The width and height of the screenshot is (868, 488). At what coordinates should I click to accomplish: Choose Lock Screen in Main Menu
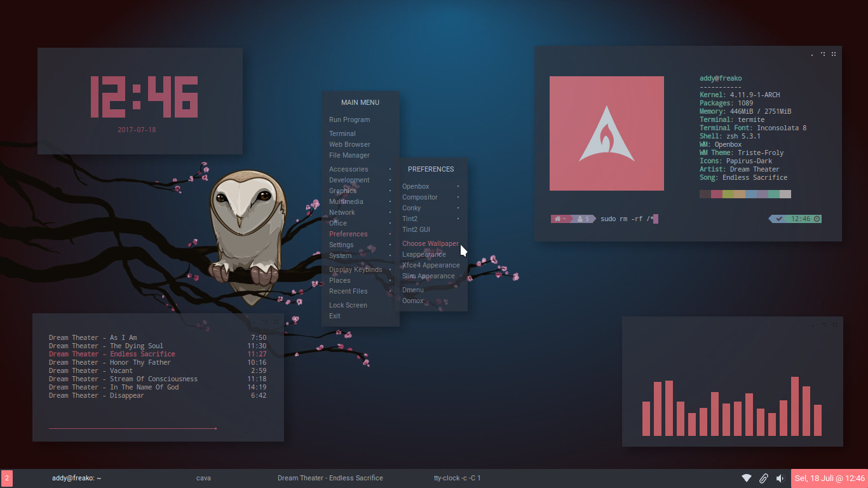360,305
